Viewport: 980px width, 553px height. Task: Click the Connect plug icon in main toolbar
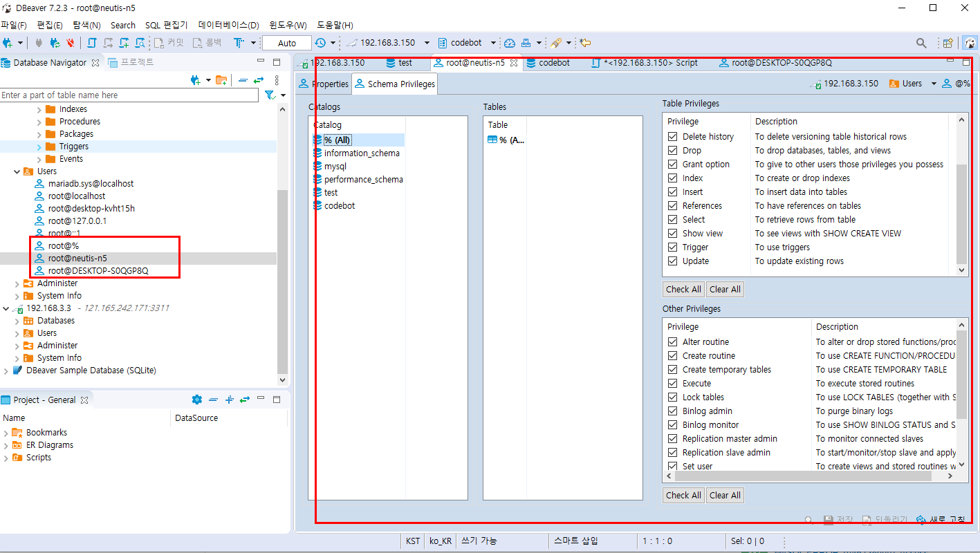(x=39, y=43)
